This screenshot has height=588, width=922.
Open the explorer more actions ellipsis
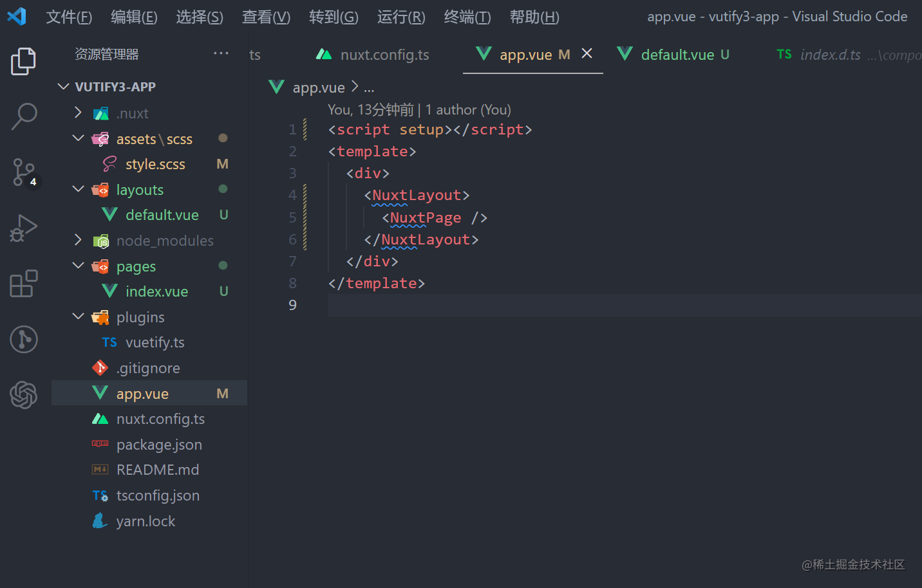pyautogui.click(x=221, y=53)
